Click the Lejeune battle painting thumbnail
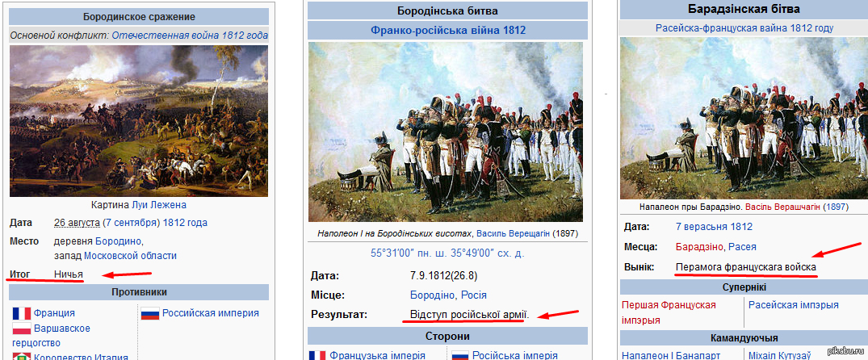The height and width of the screenshot is (360, 868). (x=139, y=120)
